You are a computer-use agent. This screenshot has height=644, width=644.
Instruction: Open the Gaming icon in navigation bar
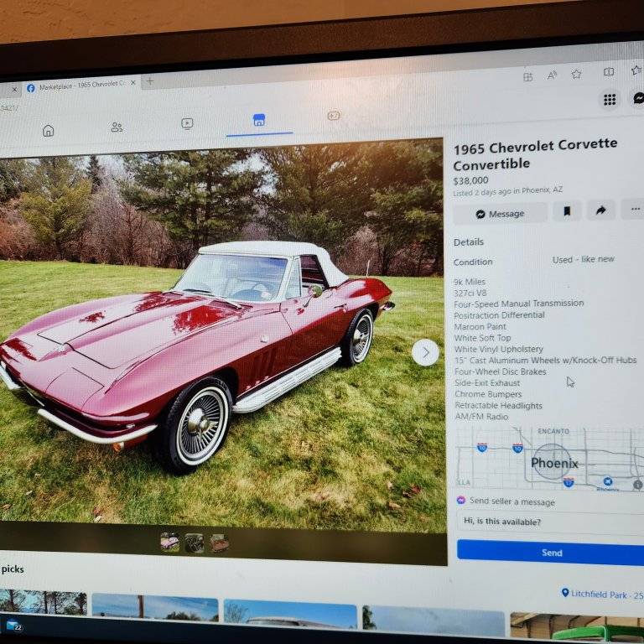tap(333, 116)
